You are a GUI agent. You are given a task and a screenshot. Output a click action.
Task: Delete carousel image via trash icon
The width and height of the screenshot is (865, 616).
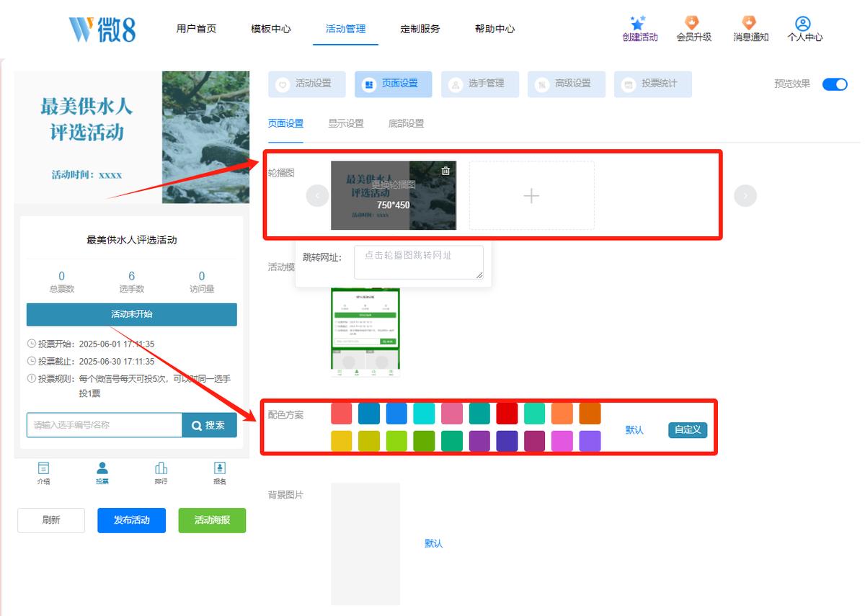[445, 171]
